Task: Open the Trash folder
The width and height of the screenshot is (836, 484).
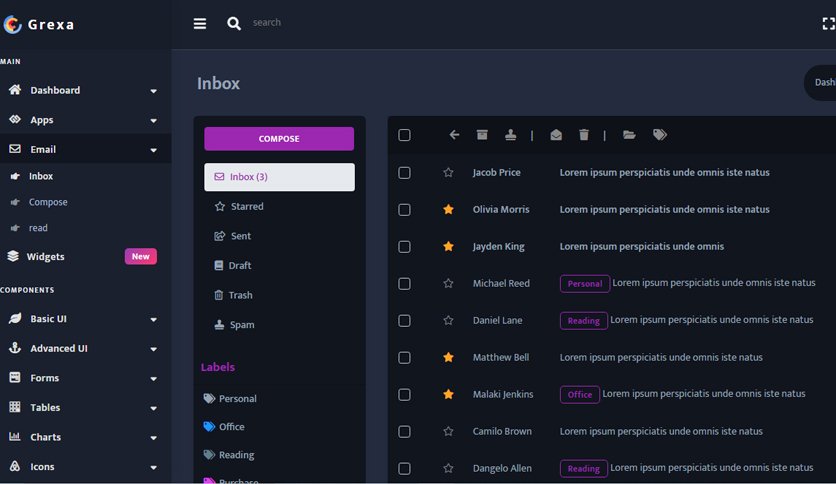Action: 233,295
